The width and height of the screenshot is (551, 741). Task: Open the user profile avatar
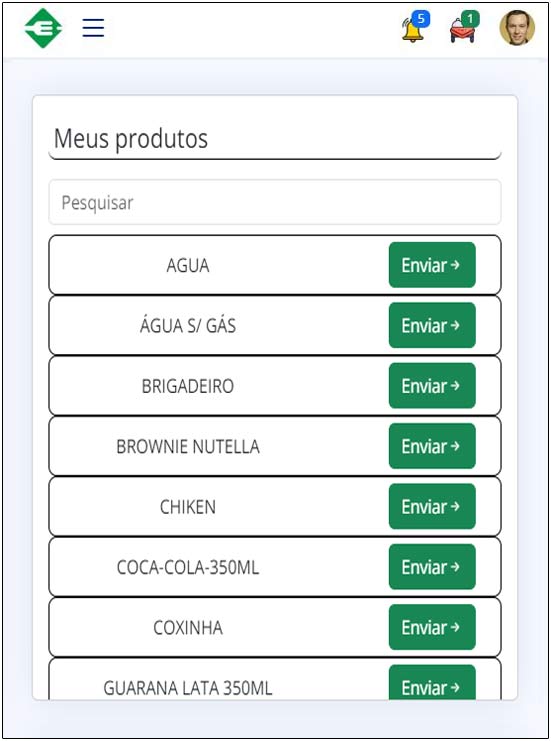coord(517,28)
